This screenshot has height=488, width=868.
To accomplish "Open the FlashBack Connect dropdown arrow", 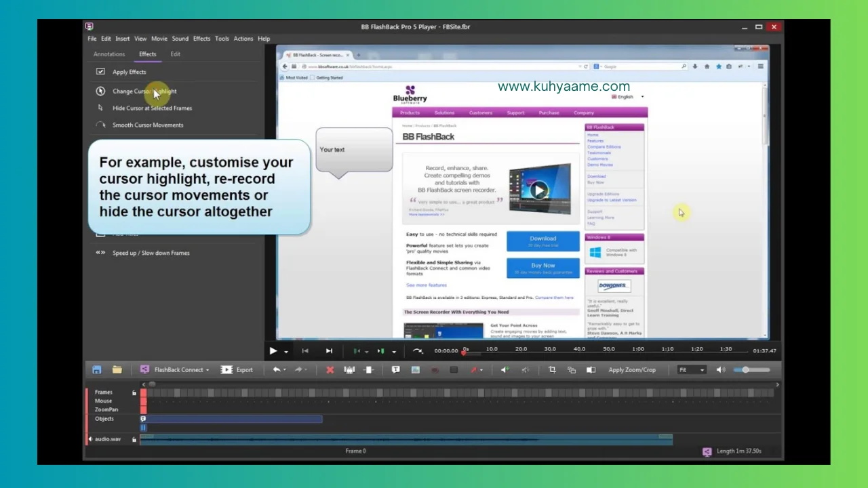I will tap(208, 370).
